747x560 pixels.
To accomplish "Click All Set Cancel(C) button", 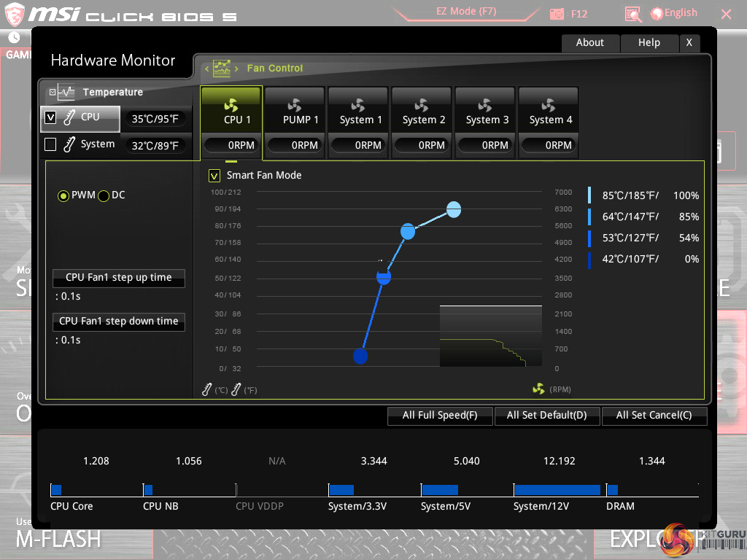I will click(x=654, y=415).
